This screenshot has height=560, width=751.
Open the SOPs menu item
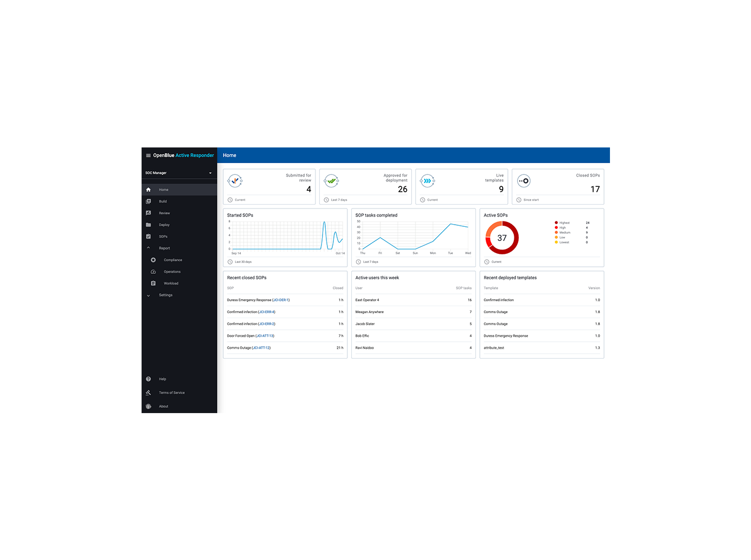tap(163, 237)
